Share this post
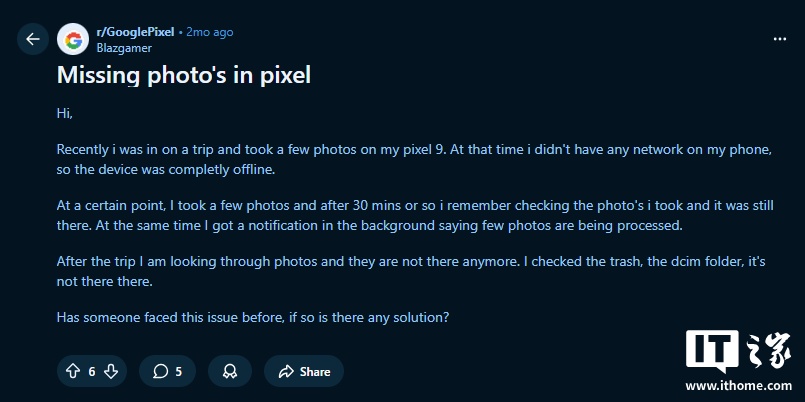 (x=303, y=371)
